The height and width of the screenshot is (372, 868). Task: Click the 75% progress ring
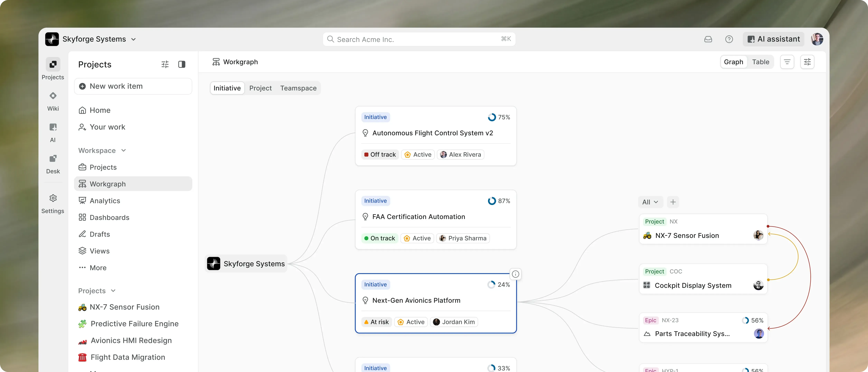(x=492, y=117)
